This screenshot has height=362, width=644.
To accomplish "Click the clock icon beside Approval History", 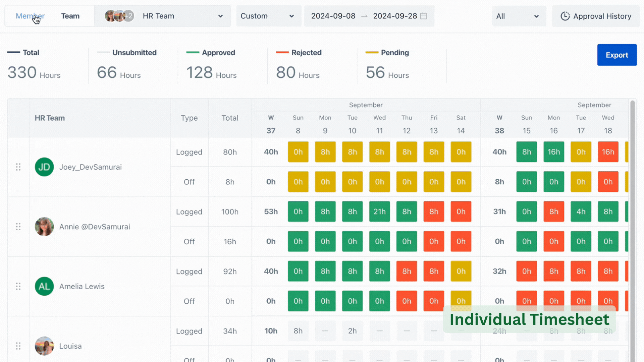I will click(565, 16).
